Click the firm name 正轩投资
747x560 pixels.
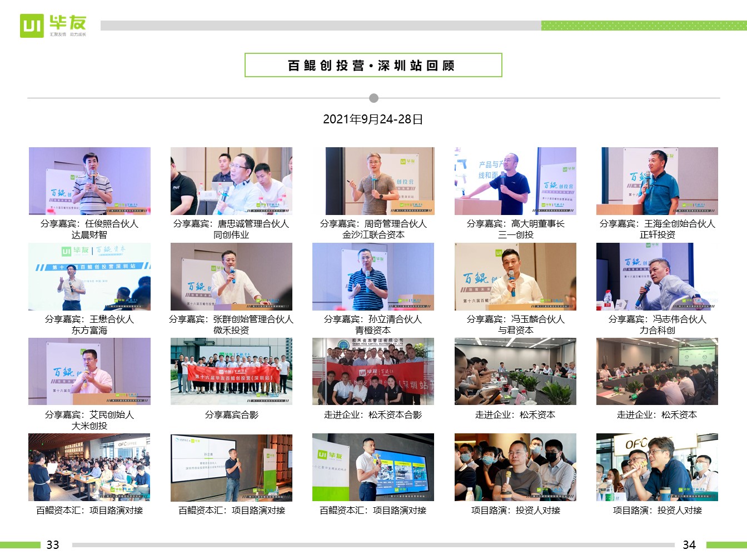(657, 235)
